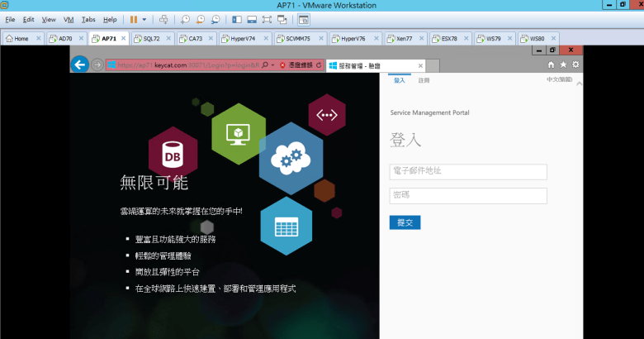
Task: Click the 提交 submit button
Action: [405, 222]
